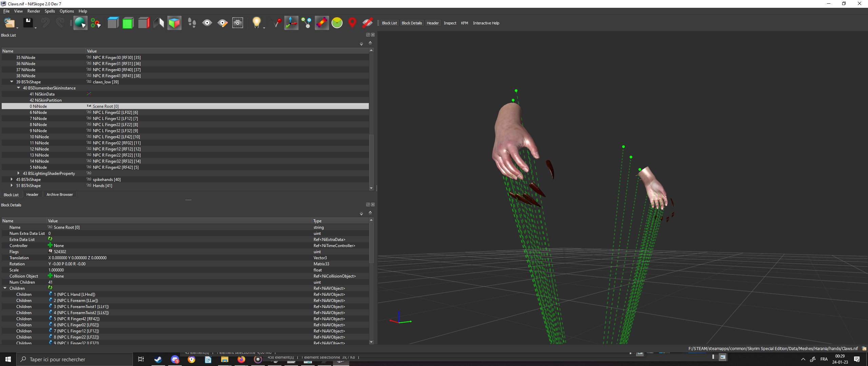This screenshot has width=868, height=366.
Task: Close the Block List dock panel
Action: coord(373,35)
